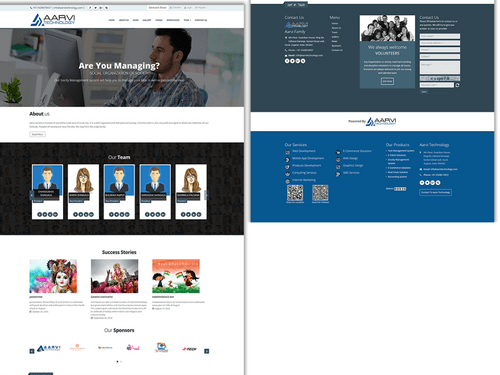This screenshot has width=500, height=375.
Task: Focus the Phone field in contact form
Action: point(440,50)
